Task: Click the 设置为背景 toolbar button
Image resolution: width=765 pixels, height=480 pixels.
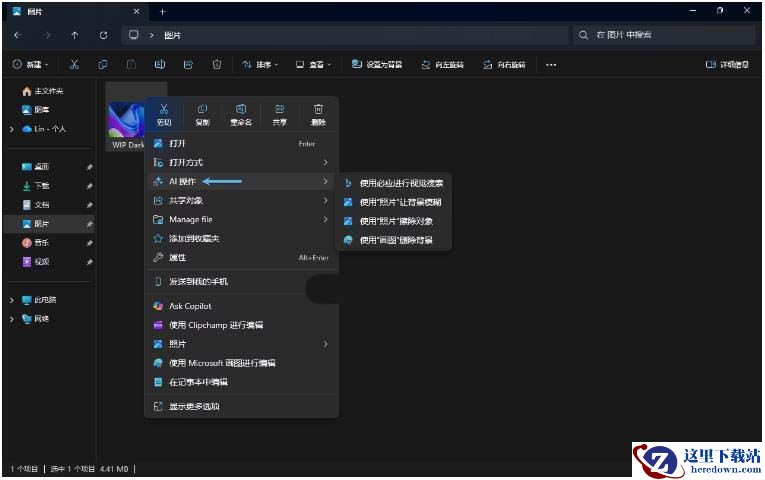Action: point(377,64)
